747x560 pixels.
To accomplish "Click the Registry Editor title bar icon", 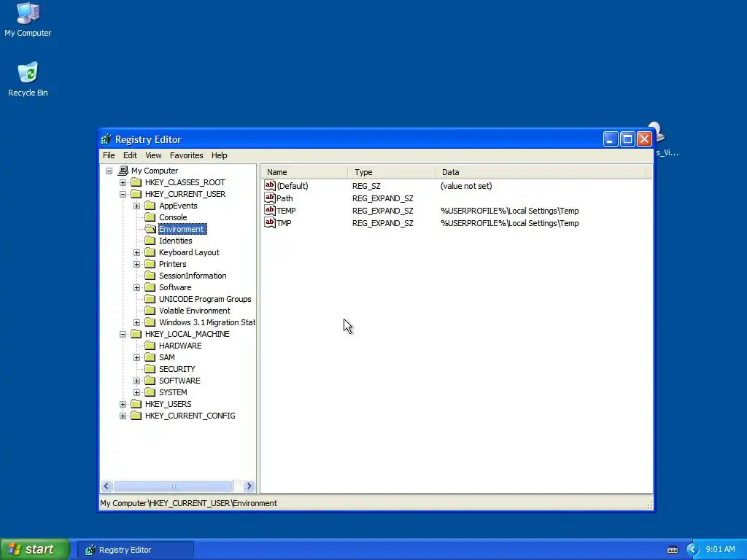I will 107,139.
